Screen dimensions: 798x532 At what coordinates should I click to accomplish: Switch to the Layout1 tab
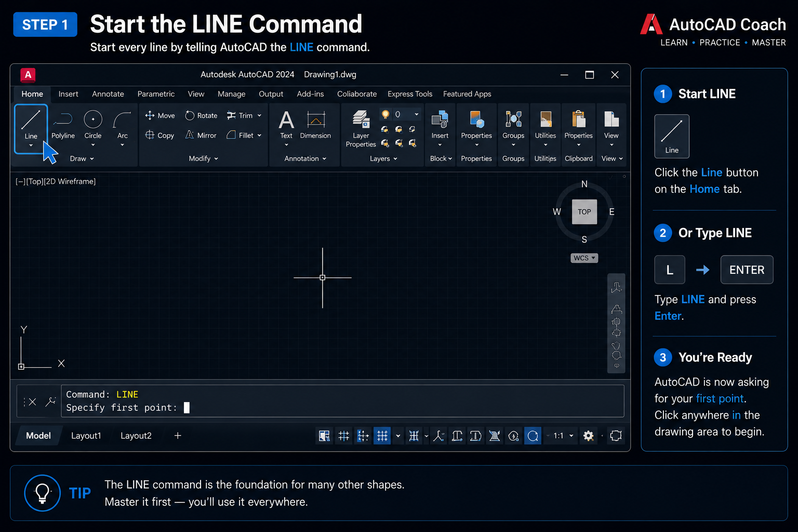[x=86, y=436]
